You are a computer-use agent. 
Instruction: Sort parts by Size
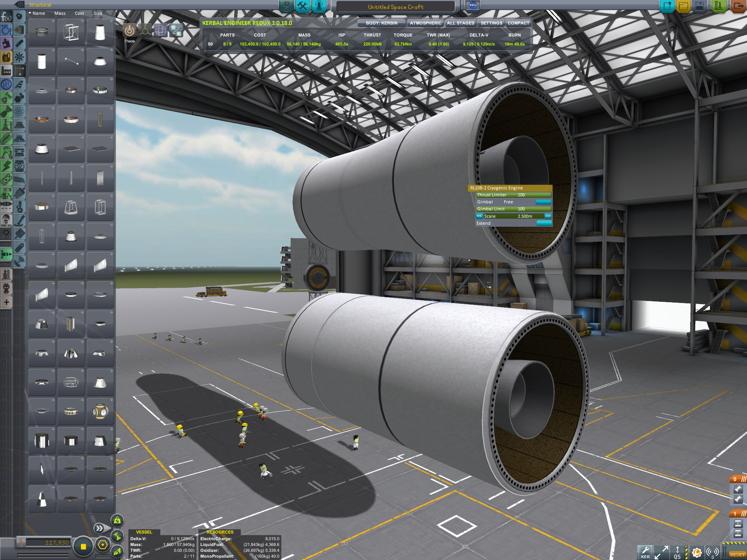(x=98, y=13)
